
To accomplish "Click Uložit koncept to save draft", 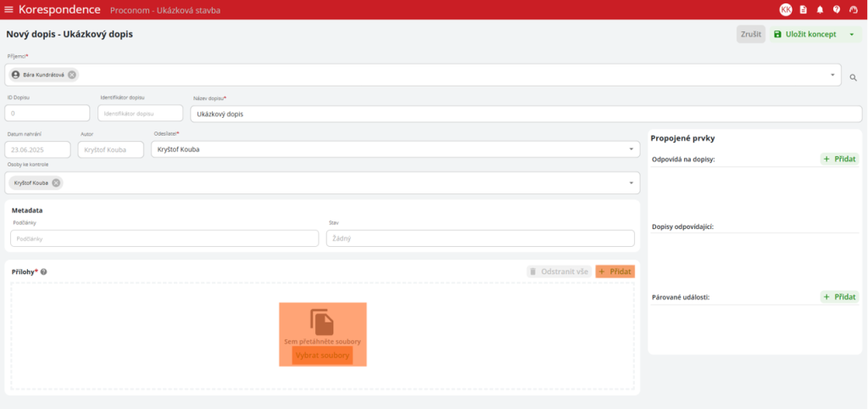I will click(x=804, y=35).
